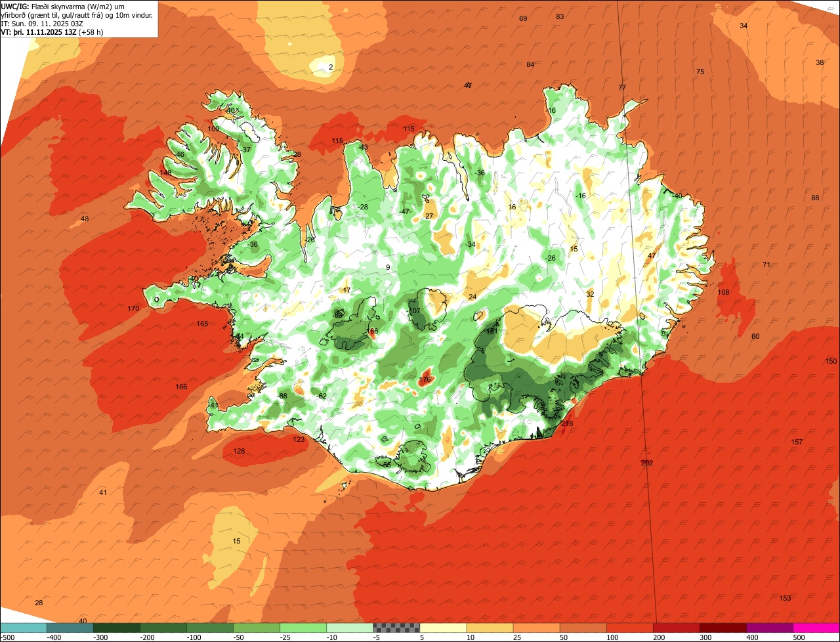Pick the yellow legend swatch between 10 and 25
The width and height of the screenshot is (840, 642).
point(490,628)
